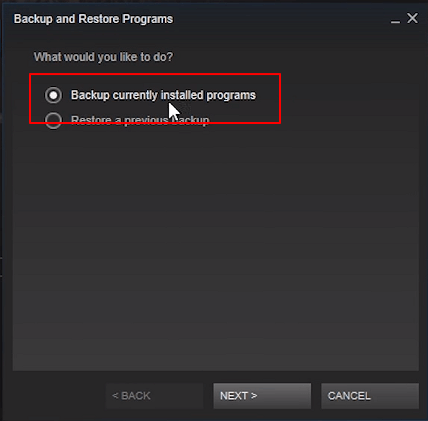Click the left arrow symbol on the BACK button
The height and width of the screenshot is (421, 428).
115,396
